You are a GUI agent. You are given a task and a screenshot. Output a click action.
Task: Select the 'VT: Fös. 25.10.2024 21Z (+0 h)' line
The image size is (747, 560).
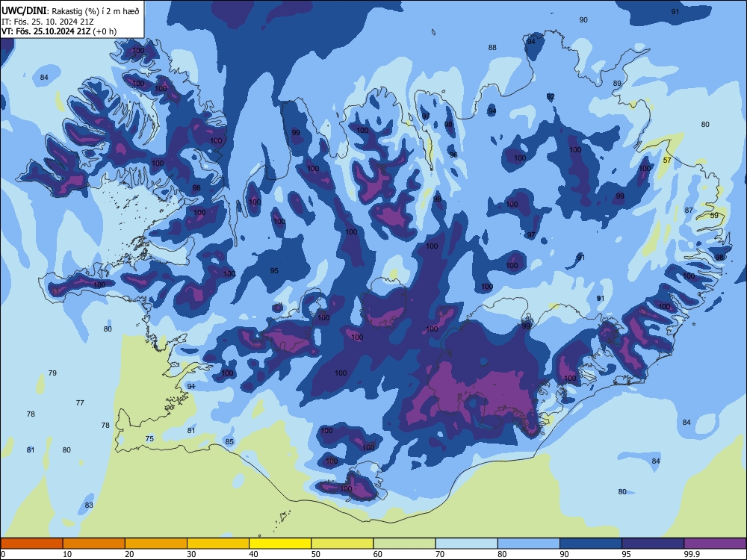pyautogui.click(x=59, y=31)
